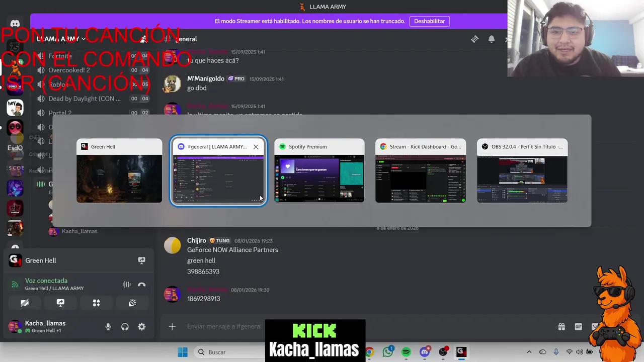Select message 'GeForce NOW Alliance Partners'
This screenshot has width=644, height=362.
232,250
